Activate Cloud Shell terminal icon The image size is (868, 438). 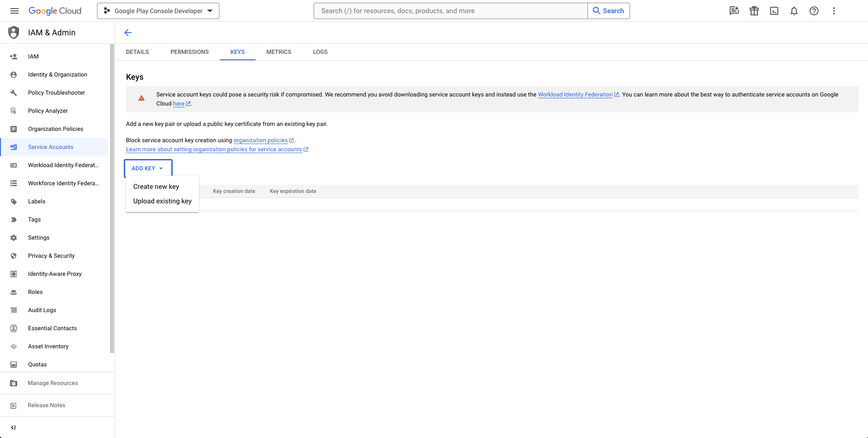click(x=774, y=11)
